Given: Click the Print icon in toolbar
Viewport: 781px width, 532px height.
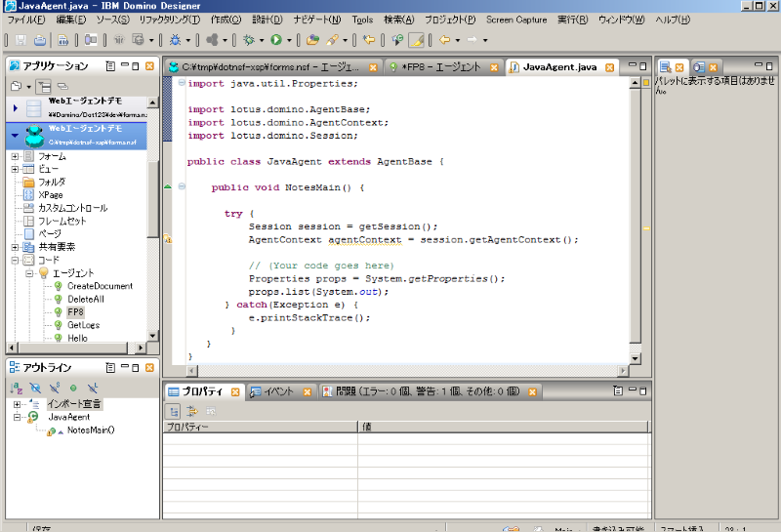Looking at the screenshot, I should point(40,40).
